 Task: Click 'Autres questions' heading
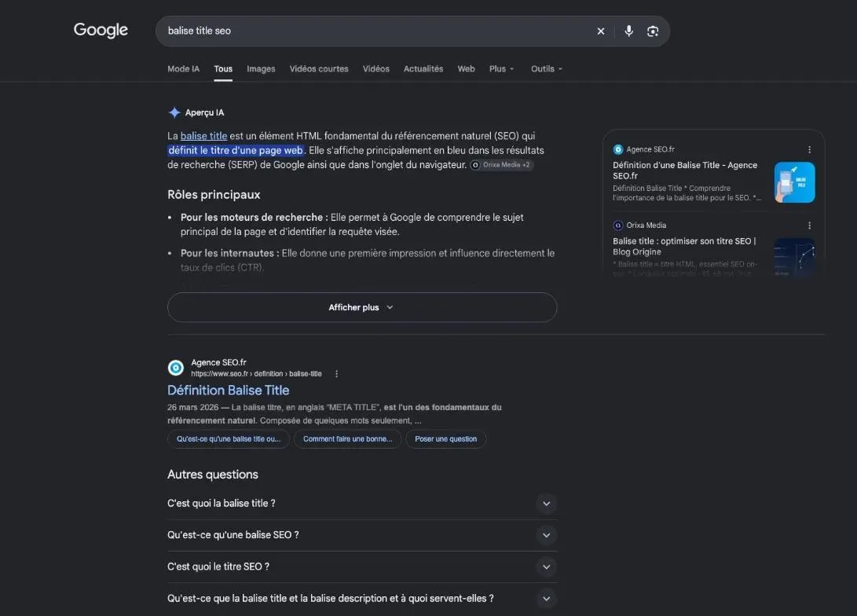(x=213, y=475)
